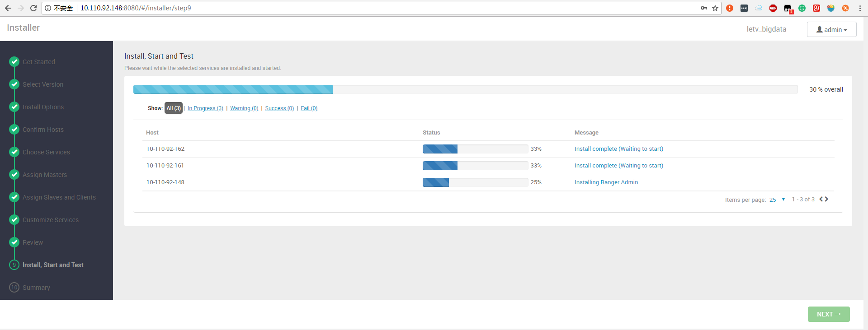Image resolution: width=868 pixels, height=330 pixels.
Task: Filter hosts by Success (0)
Action: tap(279, 108)
